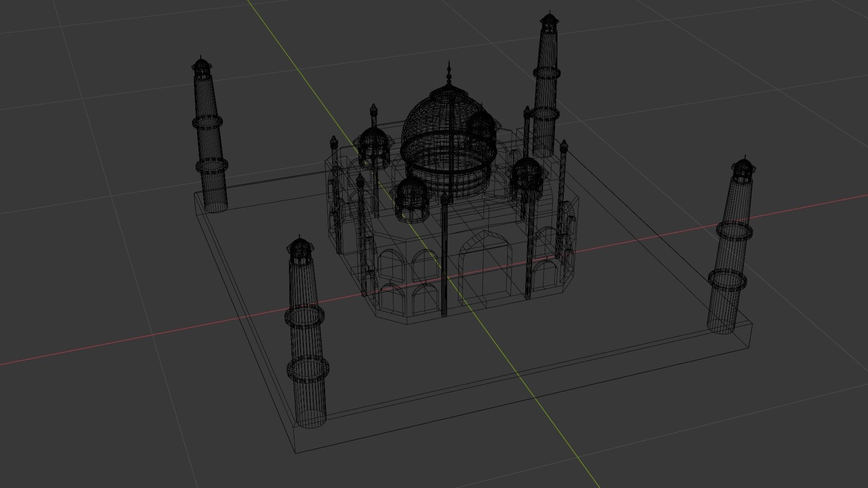Select the tall rear minaret behind the mausoleum
This screenshot has width=868, height=488.
click(x=546, y=84)
